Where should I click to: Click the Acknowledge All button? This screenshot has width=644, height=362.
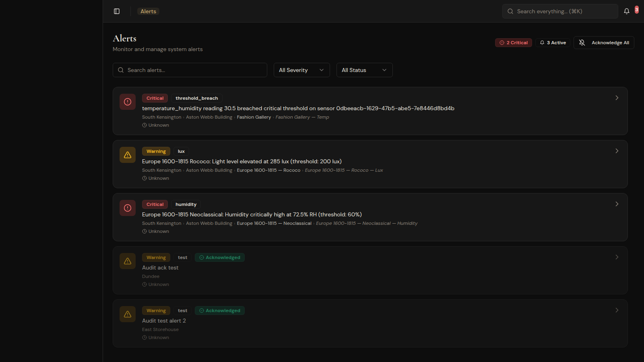(604, 43)
